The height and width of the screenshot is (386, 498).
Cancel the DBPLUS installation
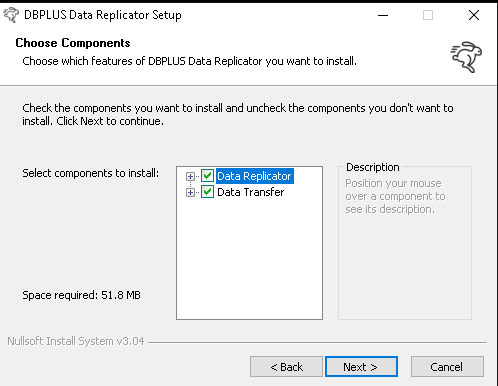pos(447,367)
